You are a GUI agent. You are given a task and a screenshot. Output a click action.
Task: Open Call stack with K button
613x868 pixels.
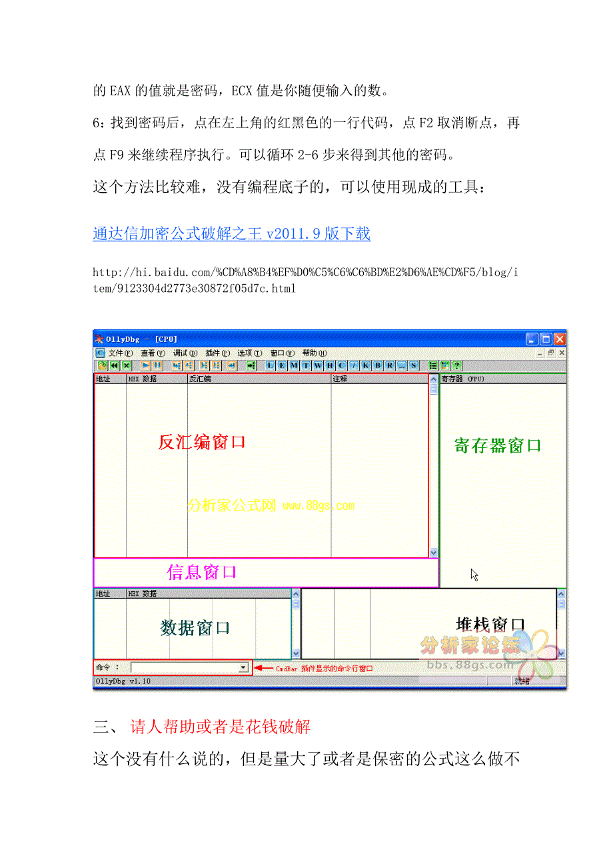click(x=366, y=365)
